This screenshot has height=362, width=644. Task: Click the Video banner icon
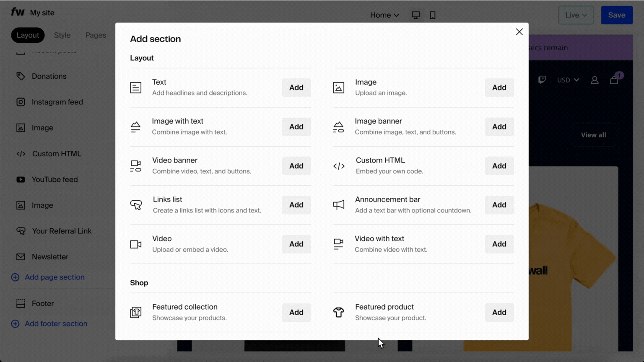[x=135, y=166]
